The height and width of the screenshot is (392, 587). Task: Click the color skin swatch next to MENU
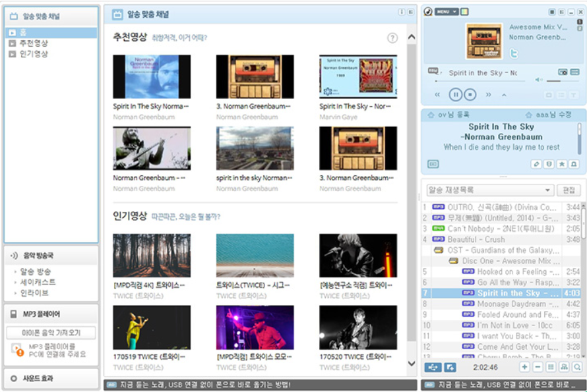pyautogui.click(x=464, y=12)
